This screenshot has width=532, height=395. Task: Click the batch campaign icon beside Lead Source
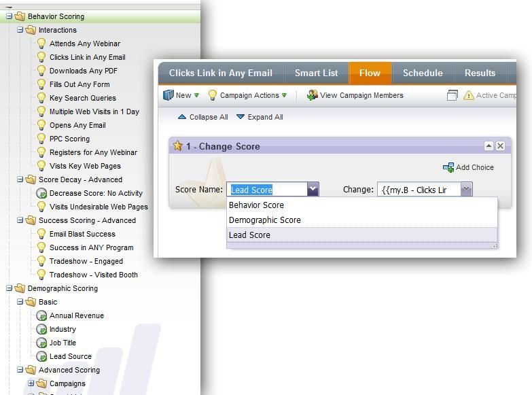(41, 356)
